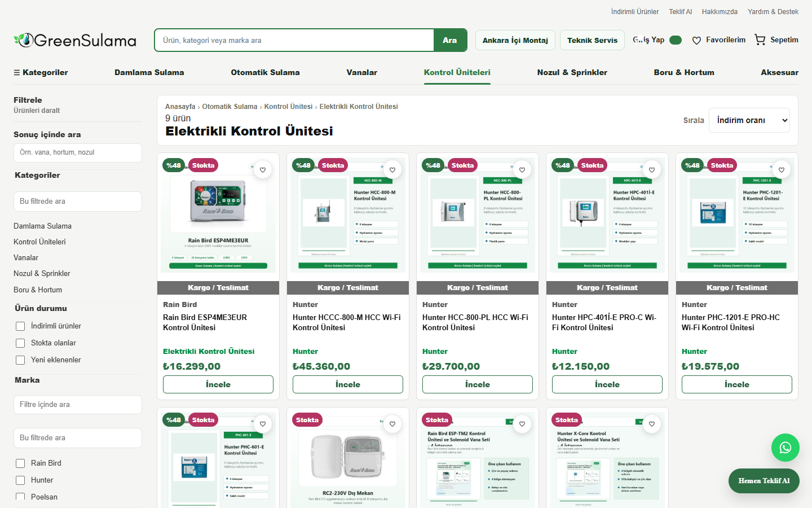Click the Ara search button
Screen dimensions: 812x508
450,40
